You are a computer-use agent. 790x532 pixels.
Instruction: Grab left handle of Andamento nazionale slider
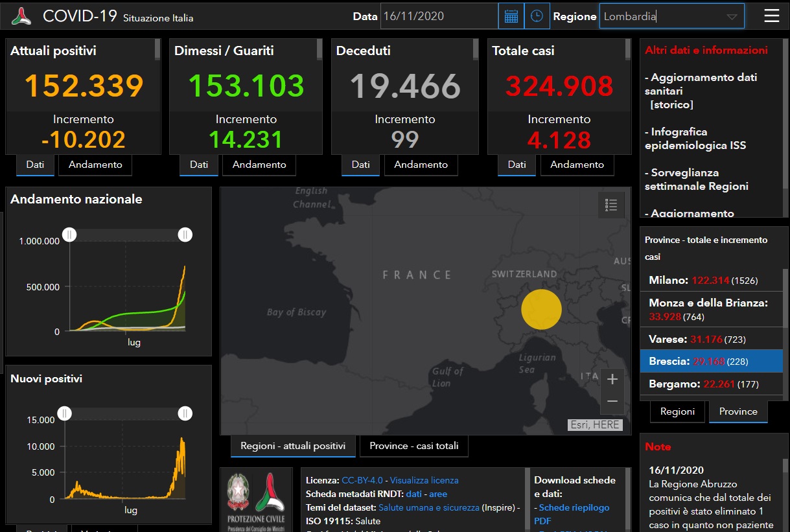coord(69,235)
